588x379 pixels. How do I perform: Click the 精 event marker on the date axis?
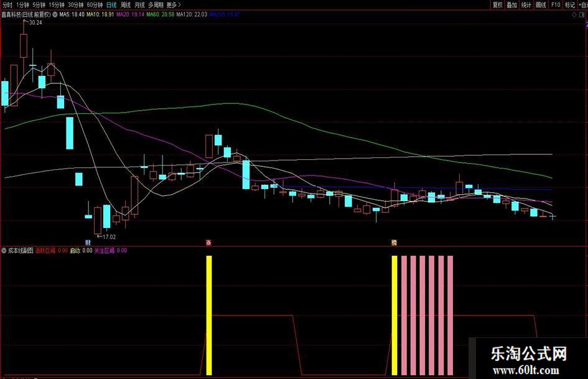tap(394, 243)
